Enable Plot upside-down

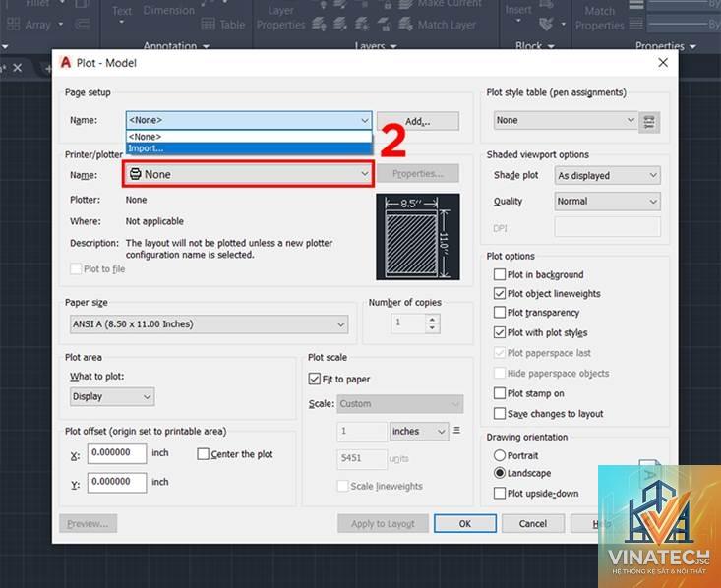pos(500,494)
